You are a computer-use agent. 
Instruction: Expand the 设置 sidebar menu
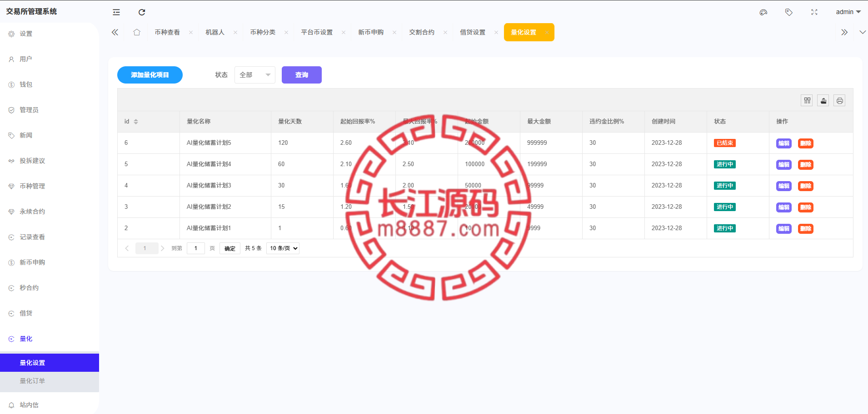[x=50, y=34]
